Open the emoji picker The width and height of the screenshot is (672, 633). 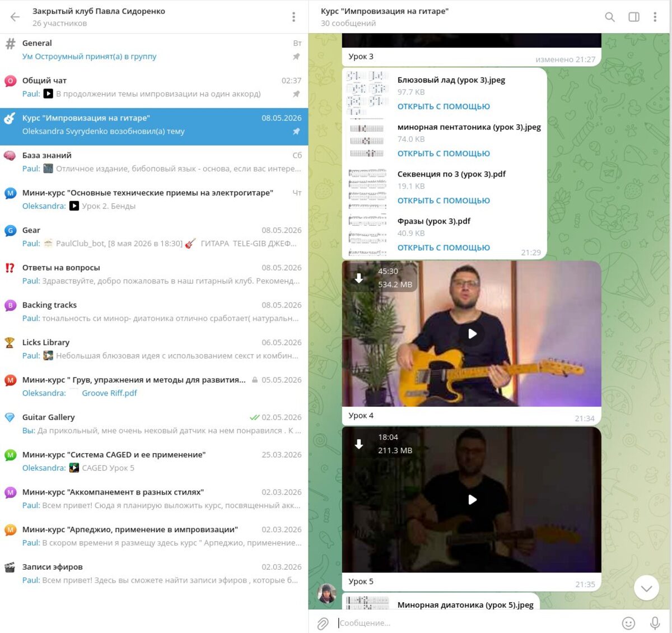pos(629,623)
